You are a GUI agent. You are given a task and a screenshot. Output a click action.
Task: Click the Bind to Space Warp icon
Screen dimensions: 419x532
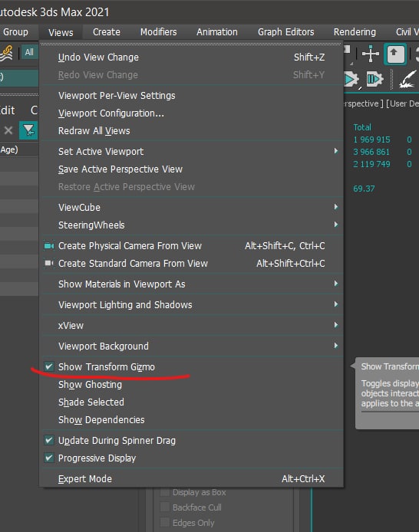click(x=6, y=54)
